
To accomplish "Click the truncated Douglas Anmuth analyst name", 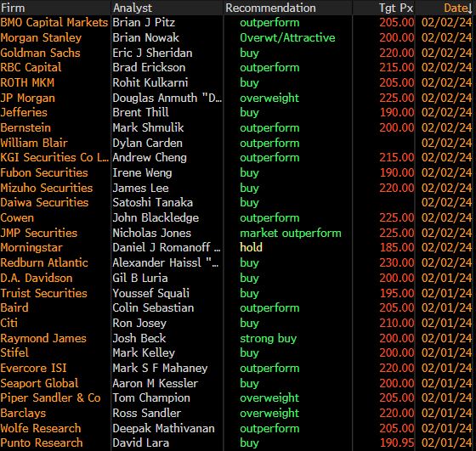I will point(167,98).
